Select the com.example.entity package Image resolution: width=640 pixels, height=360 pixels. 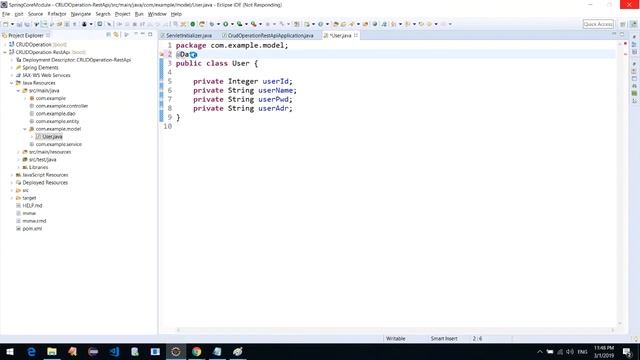57,121
